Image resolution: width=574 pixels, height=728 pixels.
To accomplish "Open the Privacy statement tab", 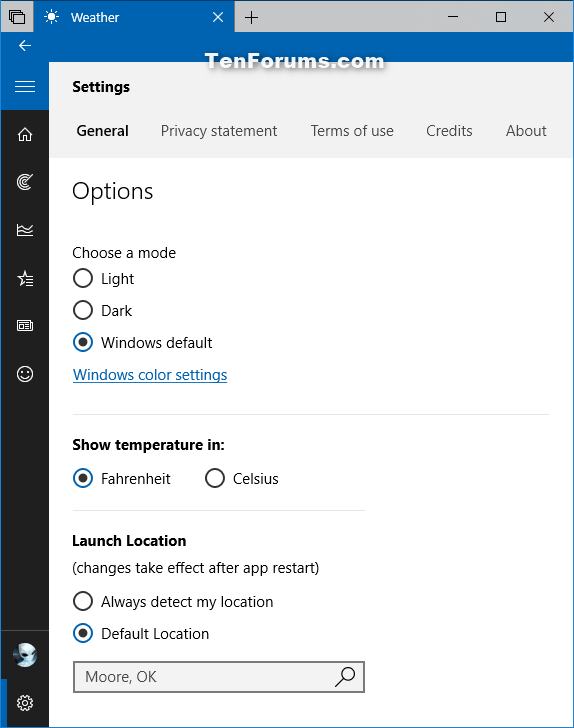I will coord(219,131).
